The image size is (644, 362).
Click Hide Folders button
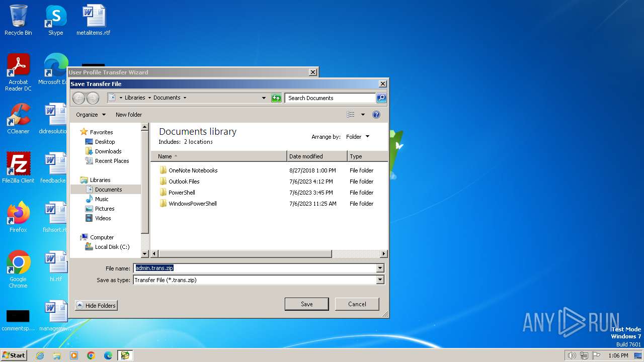(96, 306)
